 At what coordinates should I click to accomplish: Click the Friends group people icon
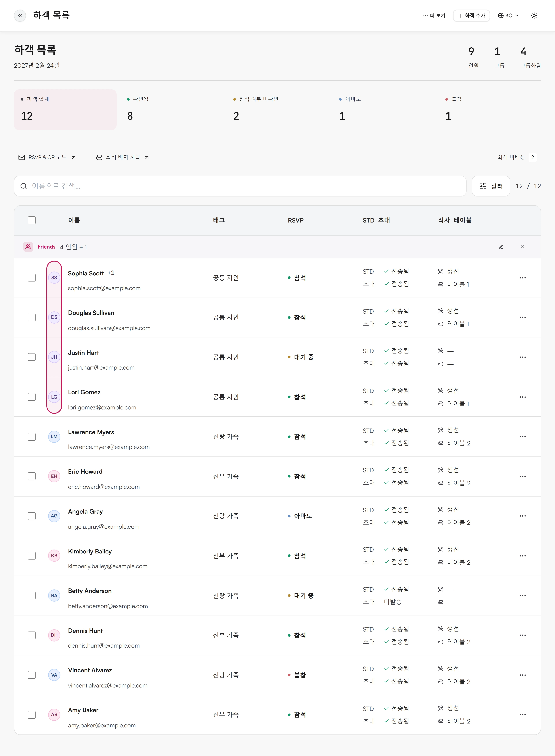28,247
